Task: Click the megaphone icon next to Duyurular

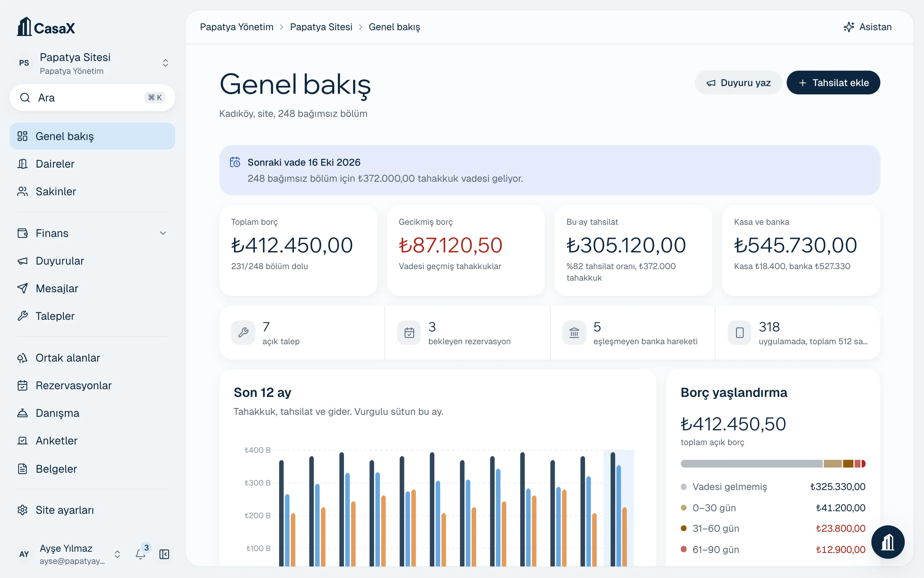Action: pyautogui.click(x=22, y=261)
